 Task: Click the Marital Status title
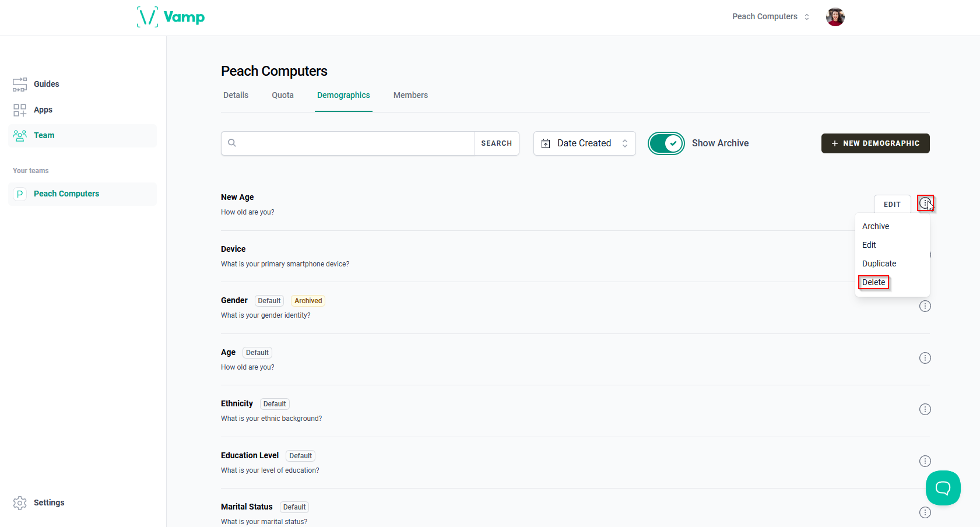coord(247,507)
